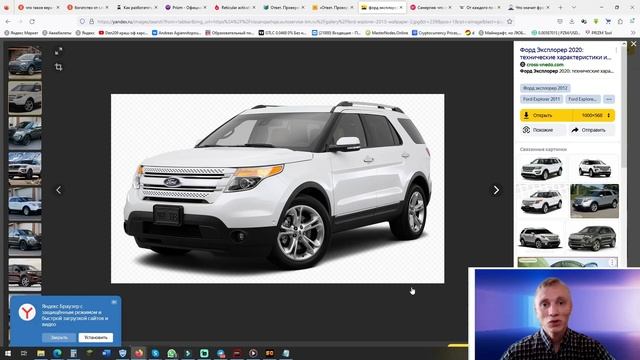This screenshot has width=640, height=360.
Task: Expand more tags with the ellipsis chip
Action: point(609,99)
